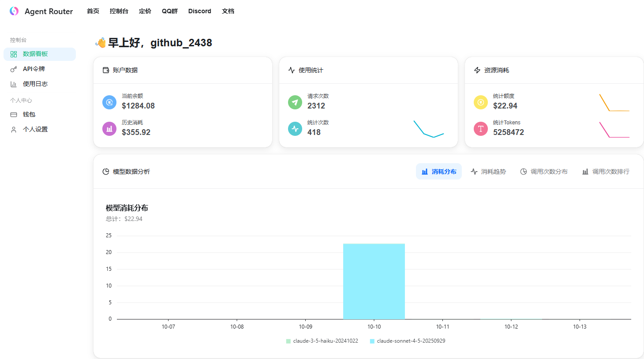The width and height of the screenshot is (644, 359).
Task: Open 文档 documentation link
Action: point(228,11)
